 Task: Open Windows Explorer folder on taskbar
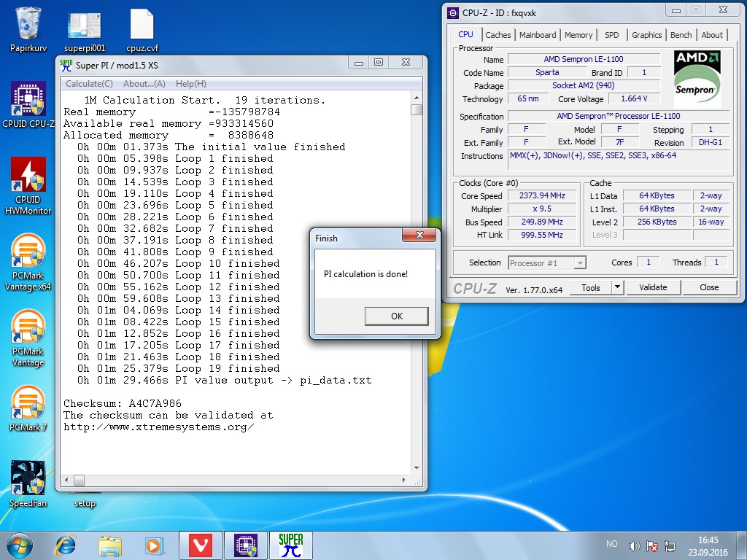point(110,545)
